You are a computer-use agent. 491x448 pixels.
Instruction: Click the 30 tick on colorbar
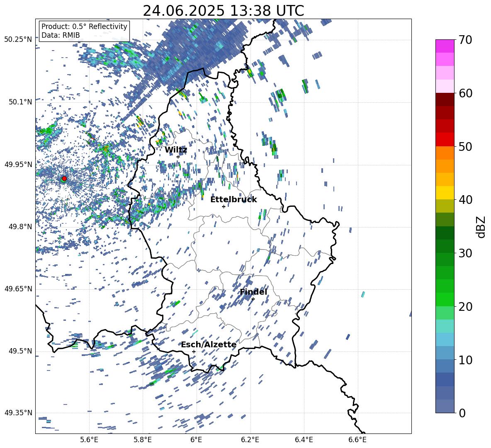465,253
